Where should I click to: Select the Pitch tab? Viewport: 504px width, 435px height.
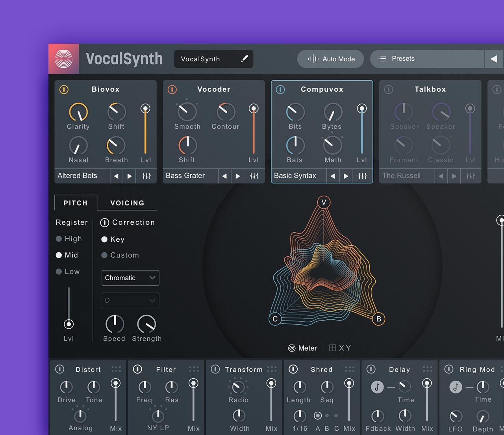(76, 203)
